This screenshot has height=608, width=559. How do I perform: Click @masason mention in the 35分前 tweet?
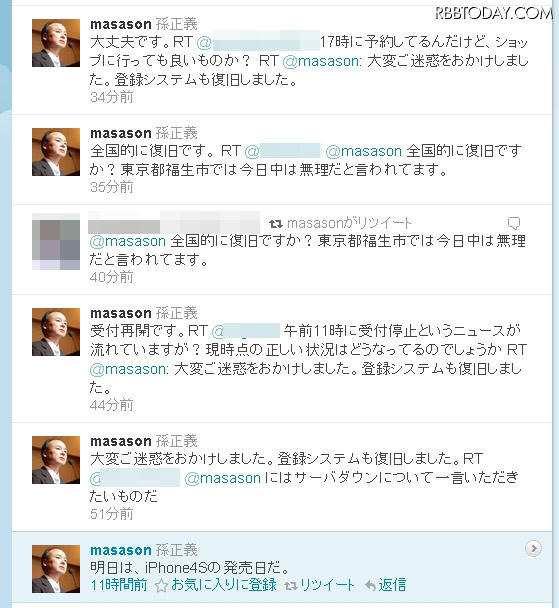coord(364,151)
